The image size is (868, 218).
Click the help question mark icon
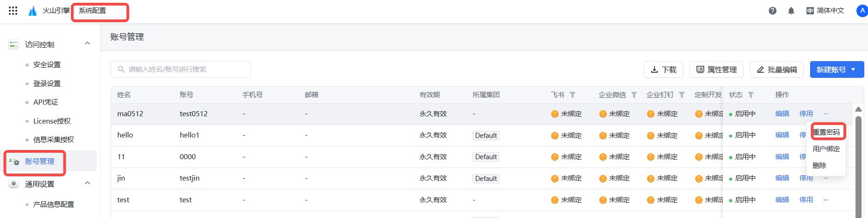(x=772, y=11)
